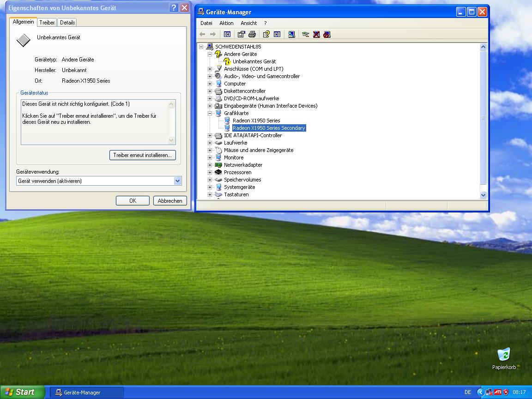The image size is (532, 399).
Task: Select the Diskettencontroller category
Action: point(245,91)
